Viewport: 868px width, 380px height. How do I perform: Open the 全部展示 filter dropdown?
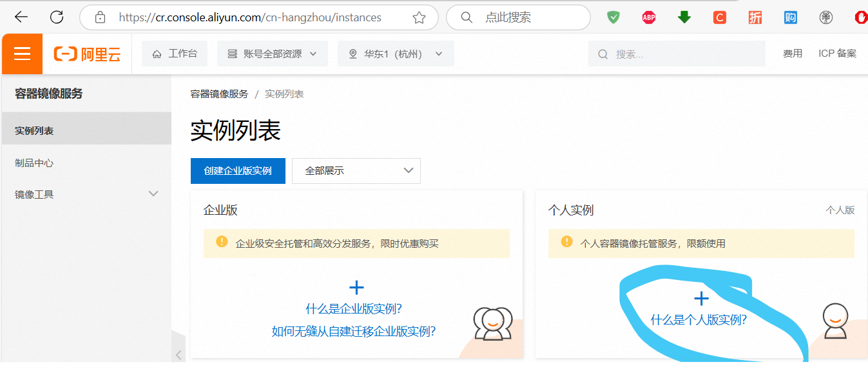356,171
